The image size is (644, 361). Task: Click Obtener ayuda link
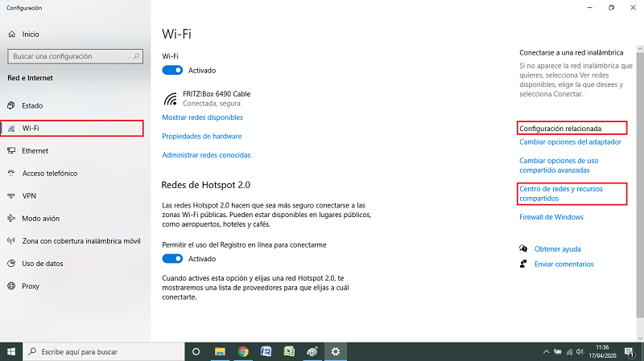click(557, 249)
